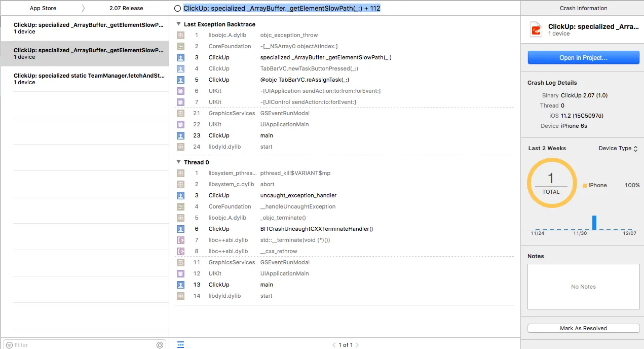Image resolution: width=644 pixels, height=349 pixels.
Task: Click the Mark As Resolved button
Action: [x=583, y=328]
